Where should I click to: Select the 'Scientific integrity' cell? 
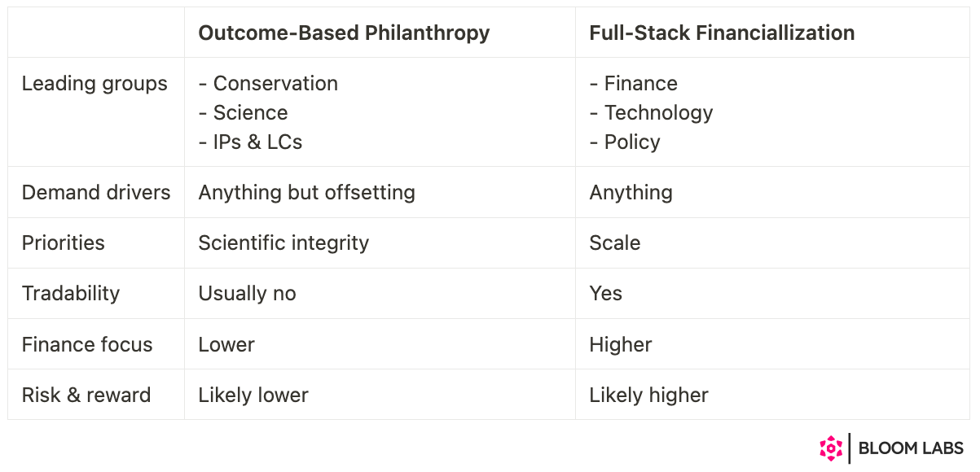[283, 243]
